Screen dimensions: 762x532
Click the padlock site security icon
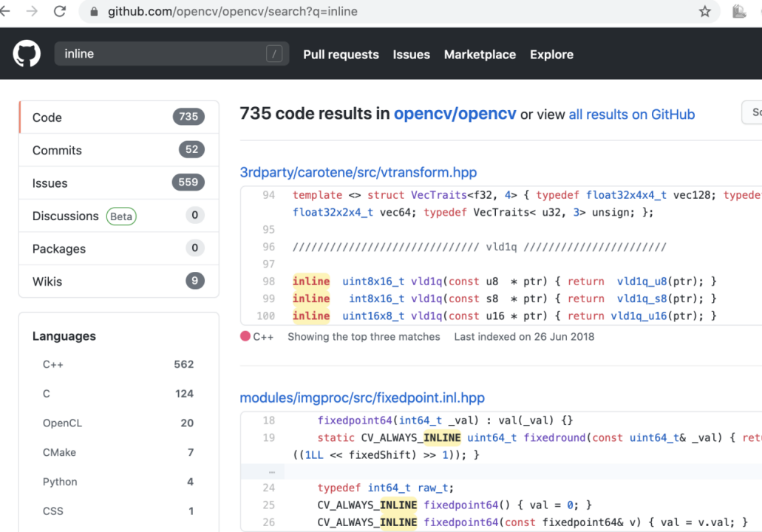[x=95, y=12]
